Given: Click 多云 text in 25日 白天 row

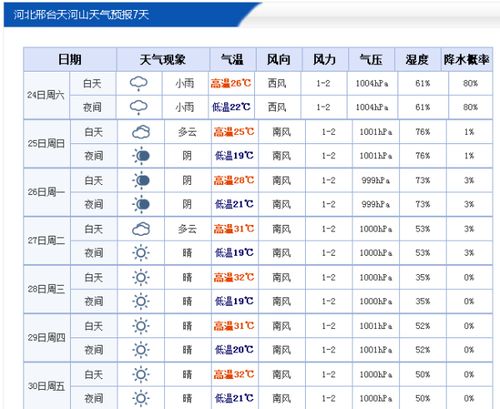Looking at the screenshot, I should (187, 132).
